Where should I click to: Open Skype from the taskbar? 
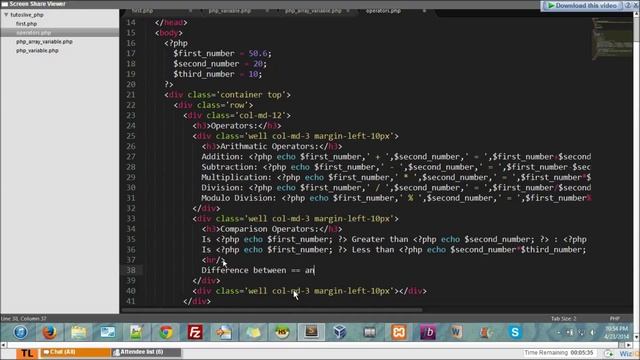(x=515, y=332)
